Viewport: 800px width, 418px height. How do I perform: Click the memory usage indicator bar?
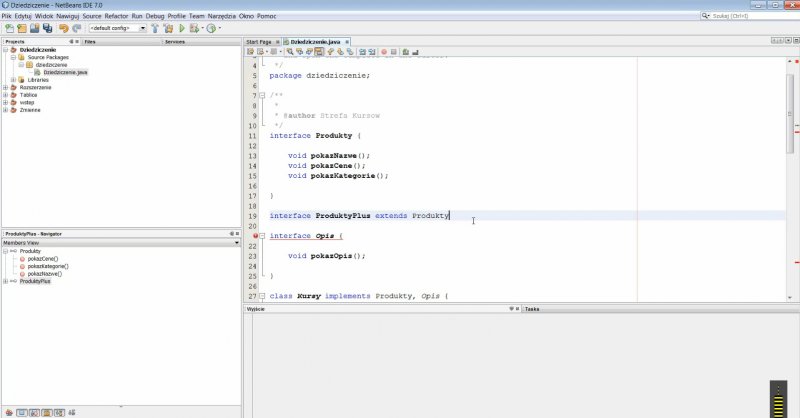tap(778, 398)
